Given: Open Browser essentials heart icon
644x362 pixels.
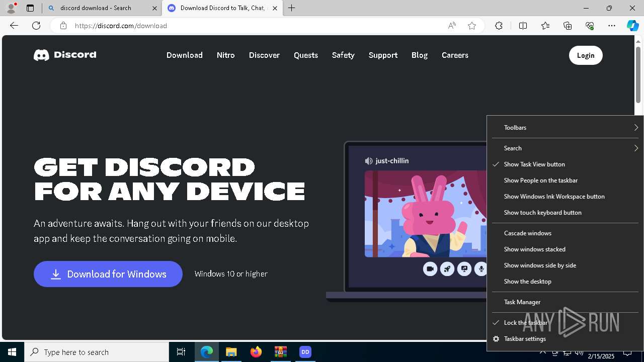Looking at the screenshot, I should click(x=590, y=26).
